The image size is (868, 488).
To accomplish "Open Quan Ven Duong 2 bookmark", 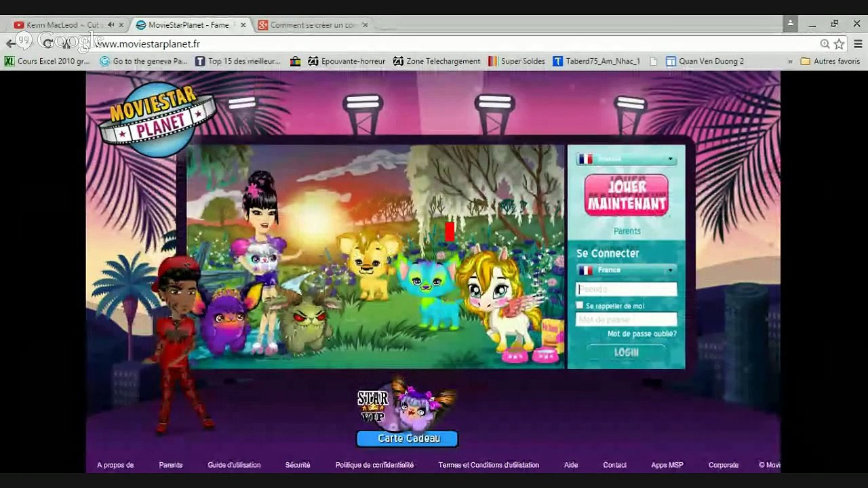I will click(x=705, y=61).
